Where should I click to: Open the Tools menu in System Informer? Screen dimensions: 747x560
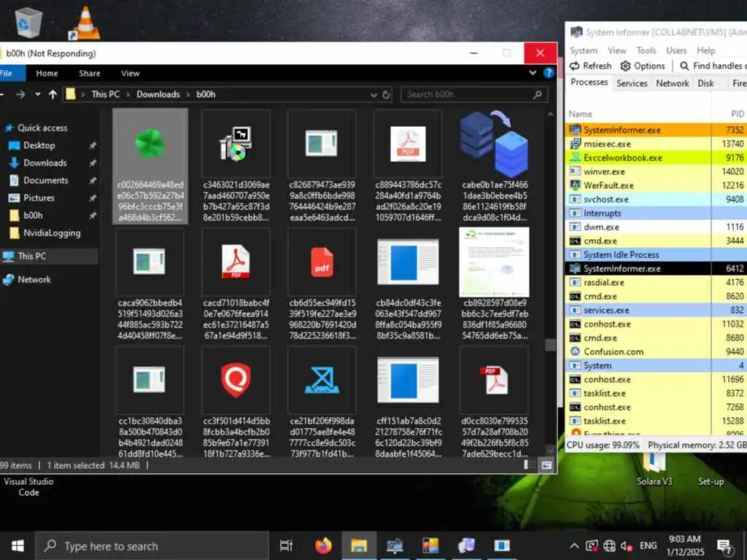pyautogui.click(x=646, y=50)
